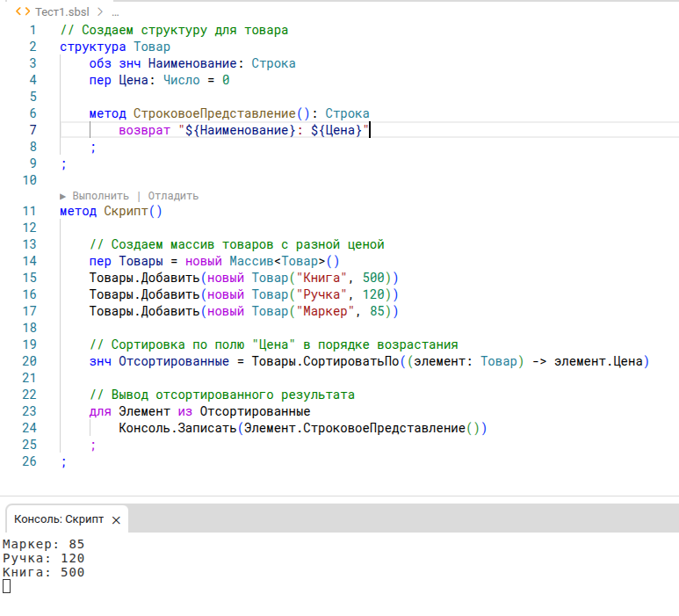Expand the breadcrumb chevron after Тест1.sbsl
The width and height of the screenshot is (679, 616).
click(x=99, y=12)
